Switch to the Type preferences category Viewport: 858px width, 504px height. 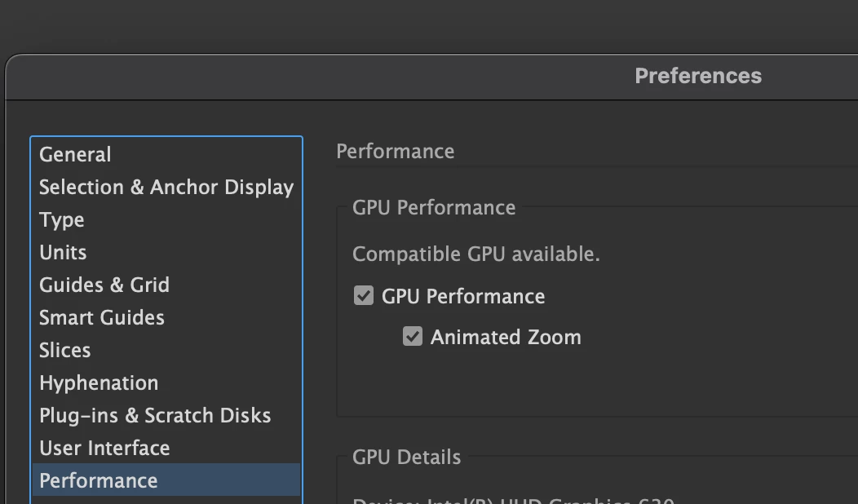62,219
